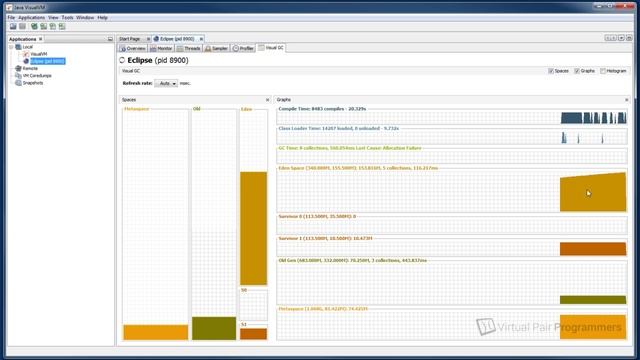640x360 pixels.
Task: Open the View menu
Action: [53, 18]
